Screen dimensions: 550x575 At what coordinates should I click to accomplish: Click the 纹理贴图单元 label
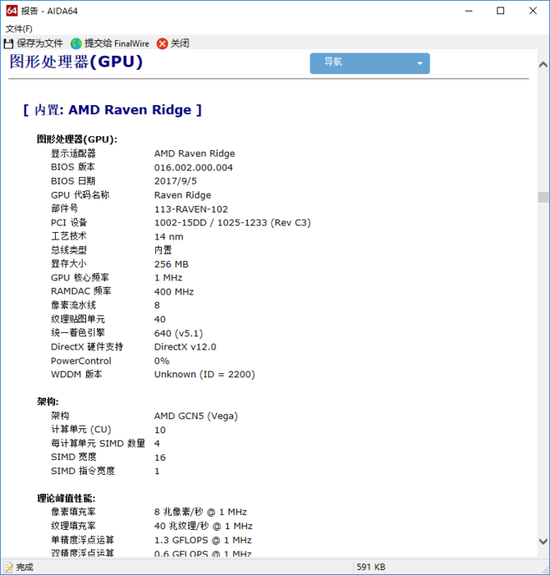[x=78, y=319]
